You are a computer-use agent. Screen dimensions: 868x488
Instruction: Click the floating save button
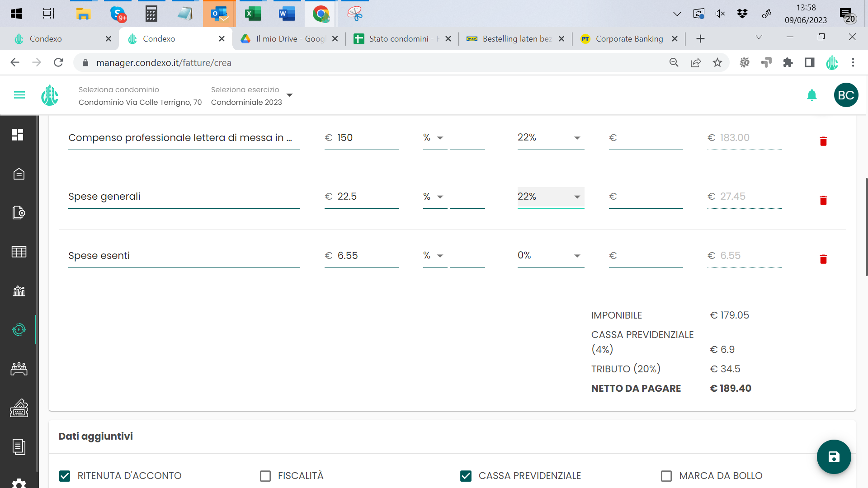pos(834,457)
